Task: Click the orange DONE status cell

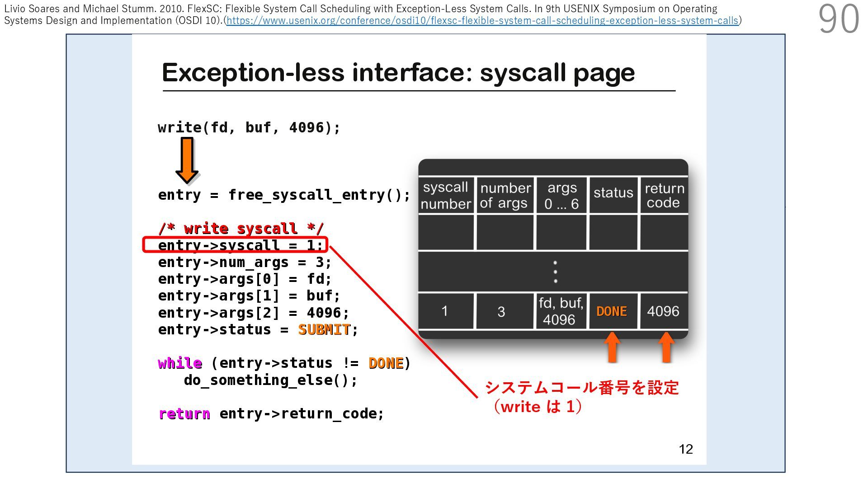Action: coord(612,311)
